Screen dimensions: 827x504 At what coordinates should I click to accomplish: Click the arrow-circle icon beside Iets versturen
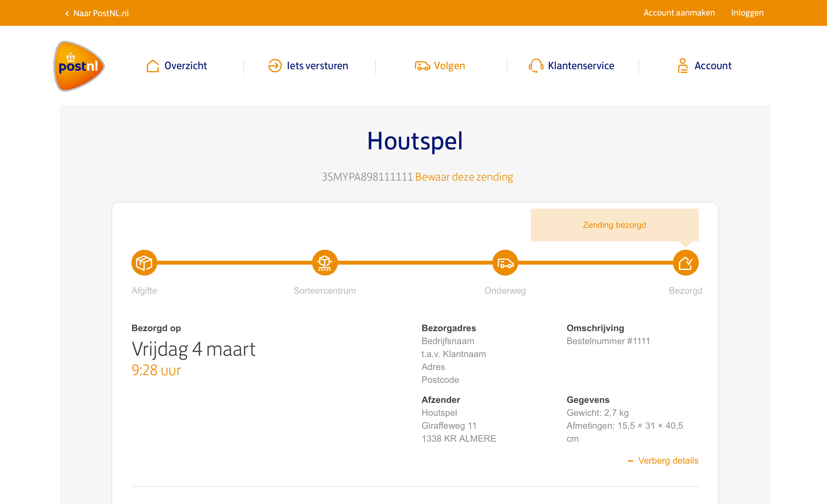(x=275, y=66)
